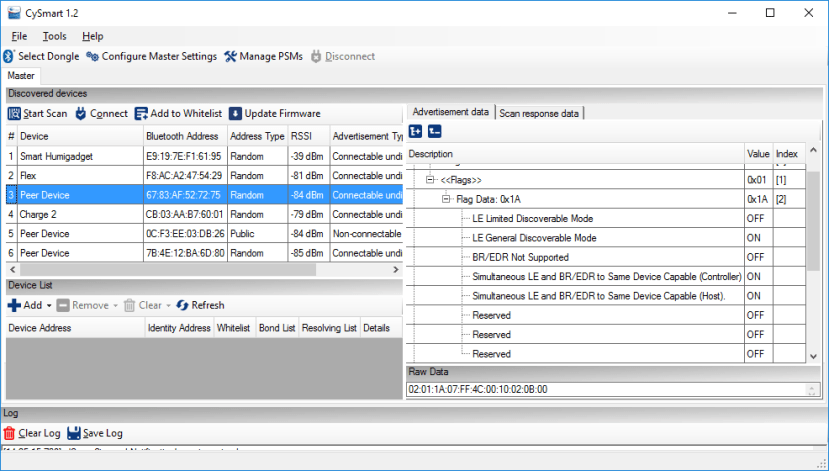This screenshot has width=829, height=471.
Task: Open the Add dropdown arrow
Action: [49, 306]
